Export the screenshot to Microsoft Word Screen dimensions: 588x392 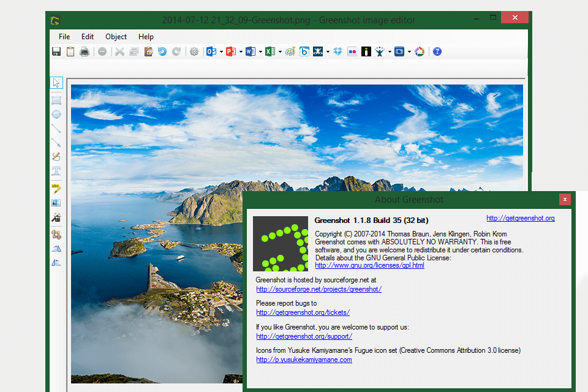tap(251, 51)
